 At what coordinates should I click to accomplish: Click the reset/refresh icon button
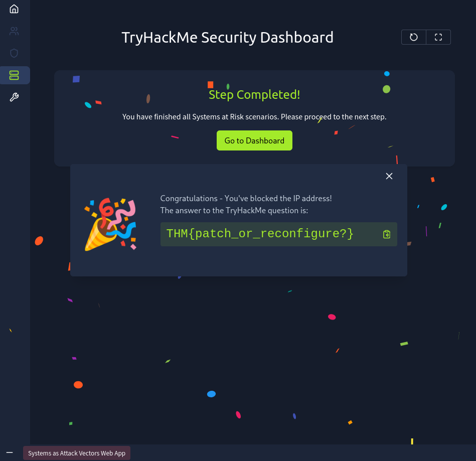413,37
